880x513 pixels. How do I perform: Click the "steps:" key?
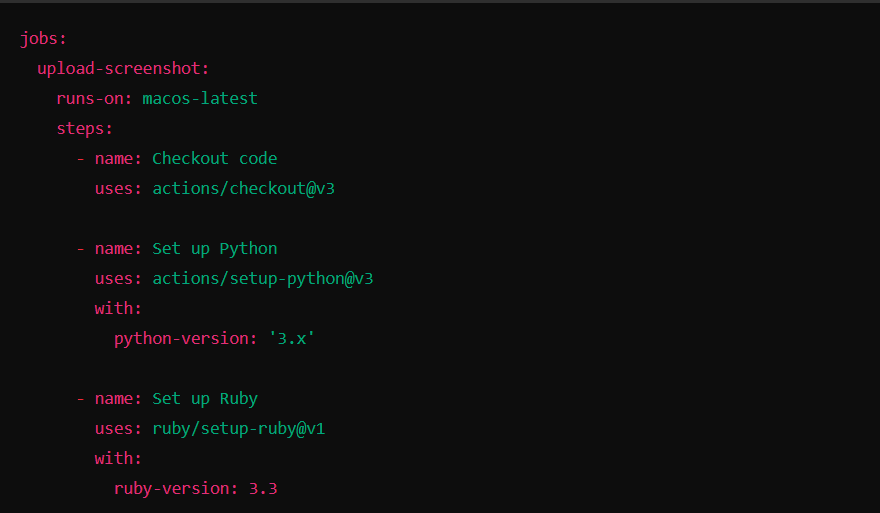point(85,129)
